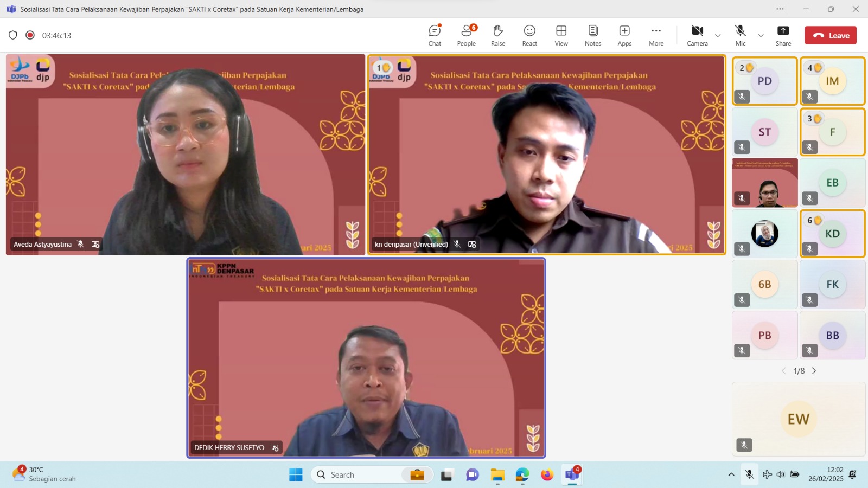Open the Chat panel
Viewport: 868px width, 488px height.
[x=435, y=36]
